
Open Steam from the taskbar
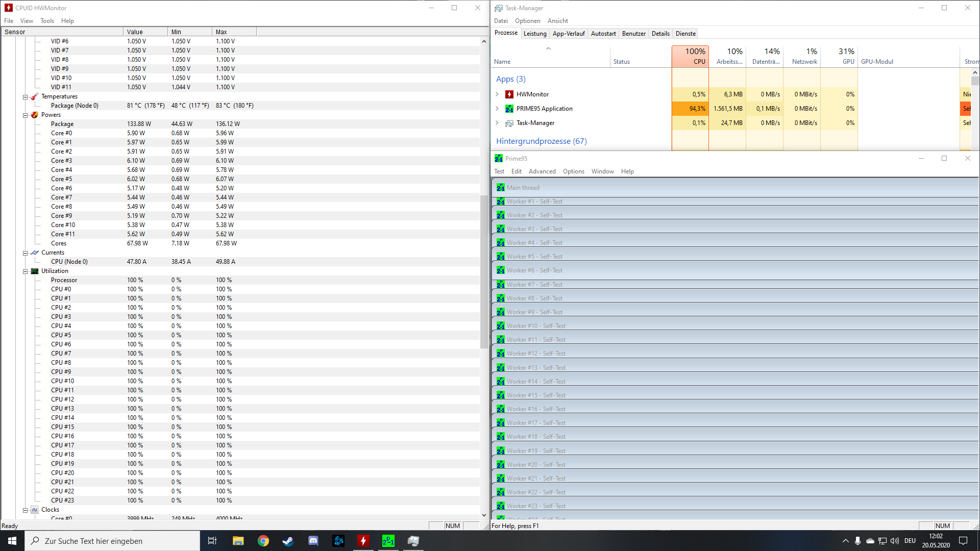[288, 541]
